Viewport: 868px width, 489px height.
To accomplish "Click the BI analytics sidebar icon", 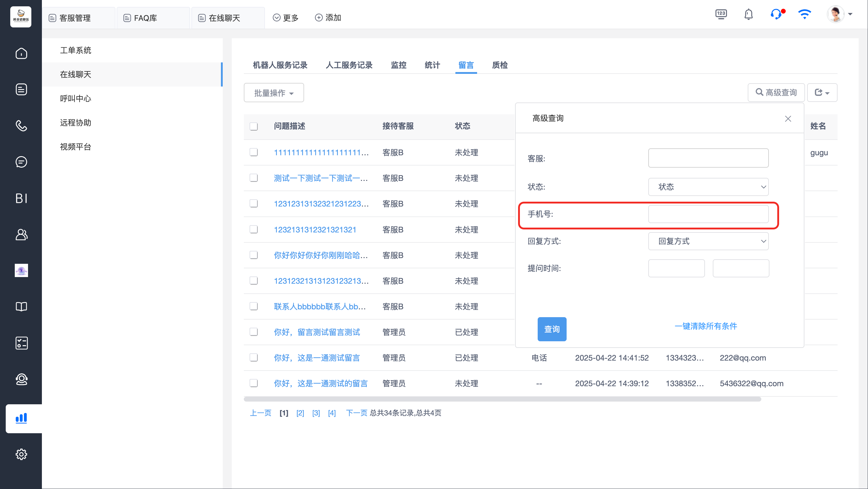I will [21, 198].
